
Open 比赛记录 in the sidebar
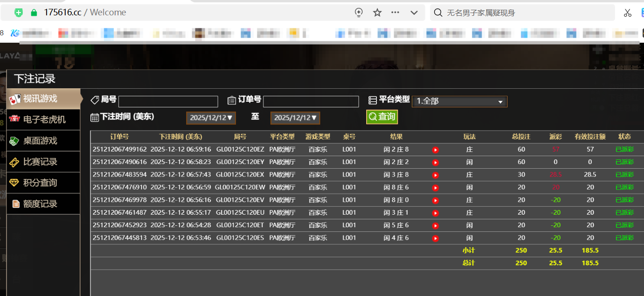pos(40,162)
